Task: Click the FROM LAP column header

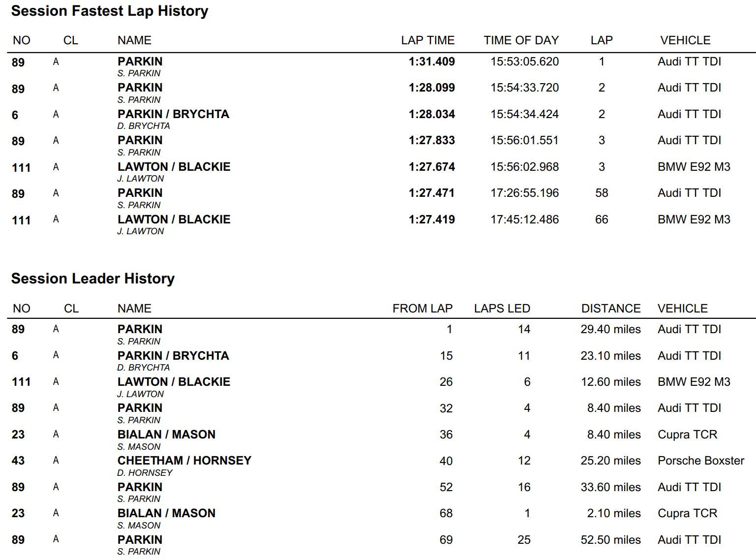Action: 423,309
